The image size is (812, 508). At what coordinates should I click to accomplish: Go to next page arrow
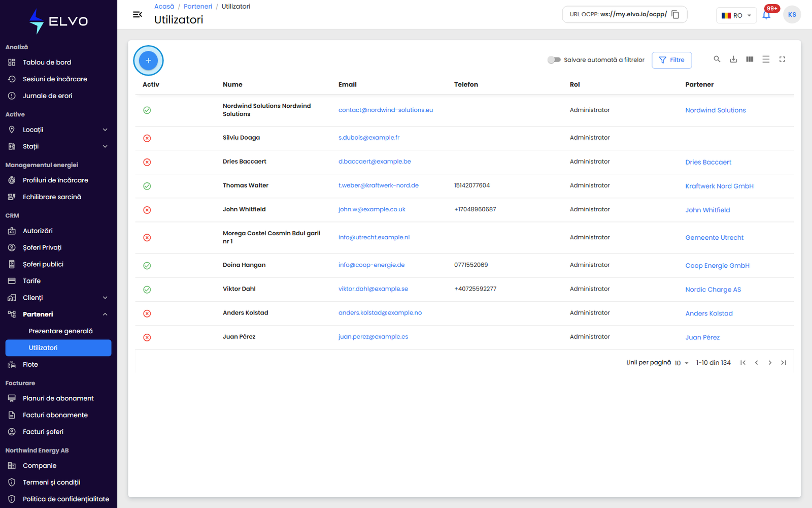770,363
